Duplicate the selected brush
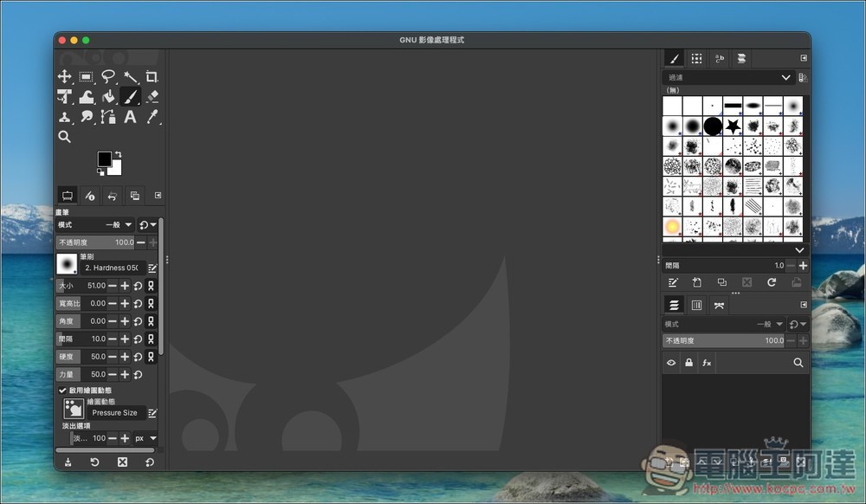866x504 pixels. [x=722, y=282]
